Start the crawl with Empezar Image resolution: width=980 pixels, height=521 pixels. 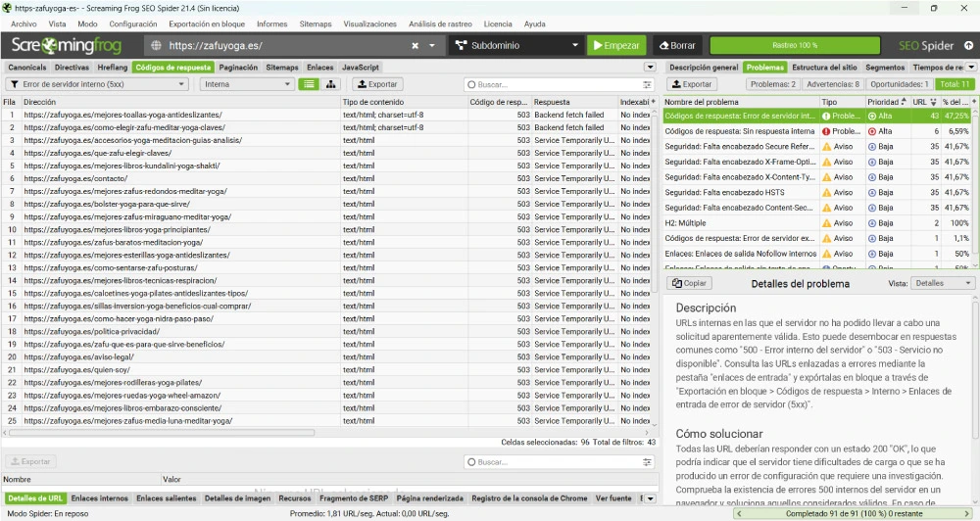[x=616, y=46]
